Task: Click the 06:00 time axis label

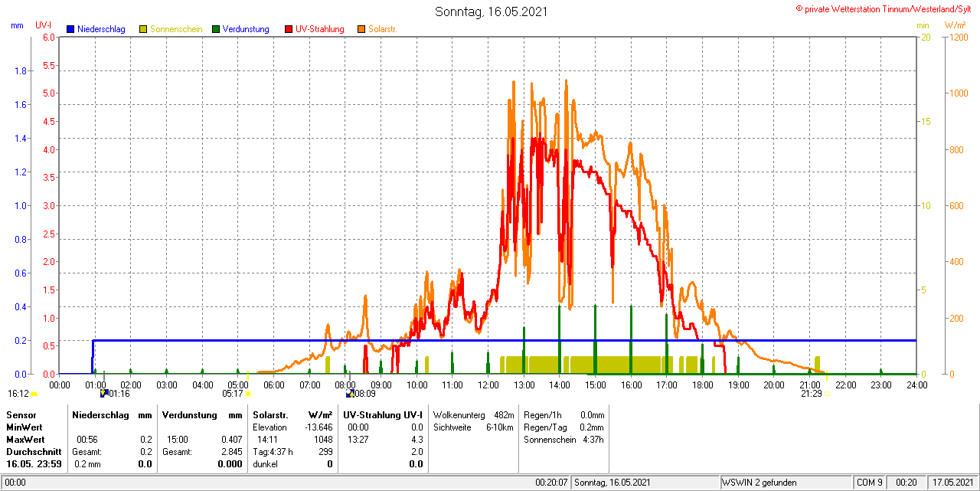Action: coord(273,385)
